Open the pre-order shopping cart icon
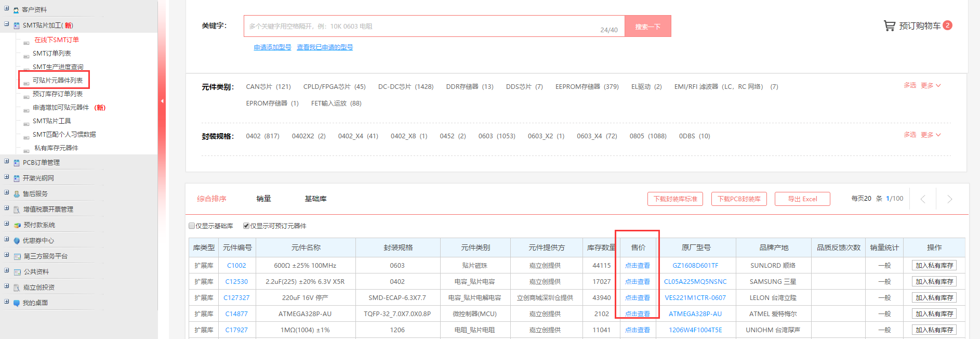 [x=889, y=25]
